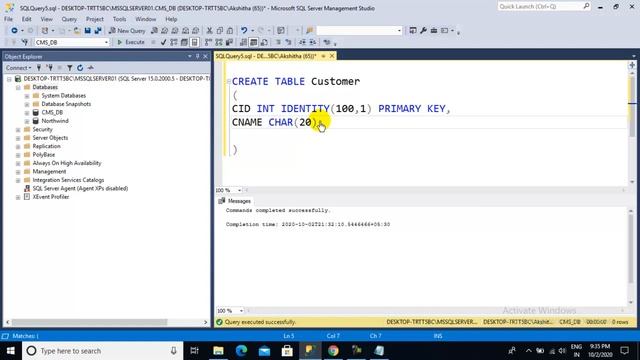The image size is (640, 360).
Task: Open the Connect dropdown in Object Explorer
Action: tap(18, 68)
